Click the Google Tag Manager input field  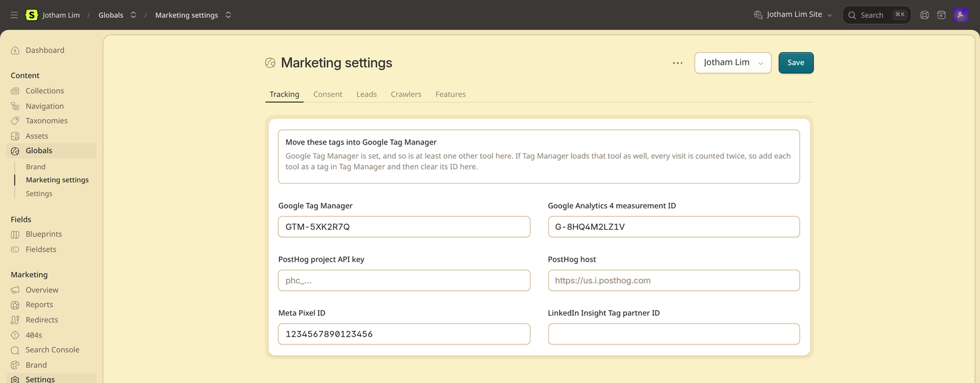pos(404,227)
